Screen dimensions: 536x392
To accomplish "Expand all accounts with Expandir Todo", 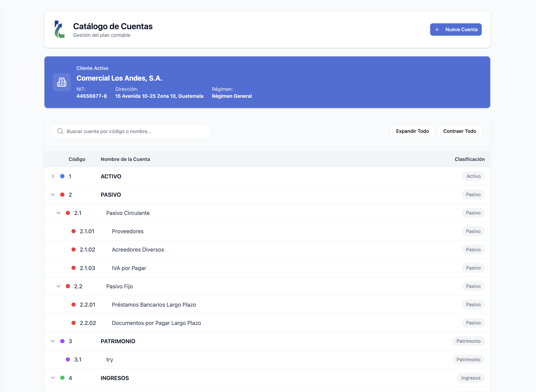I will pos(412,131).
